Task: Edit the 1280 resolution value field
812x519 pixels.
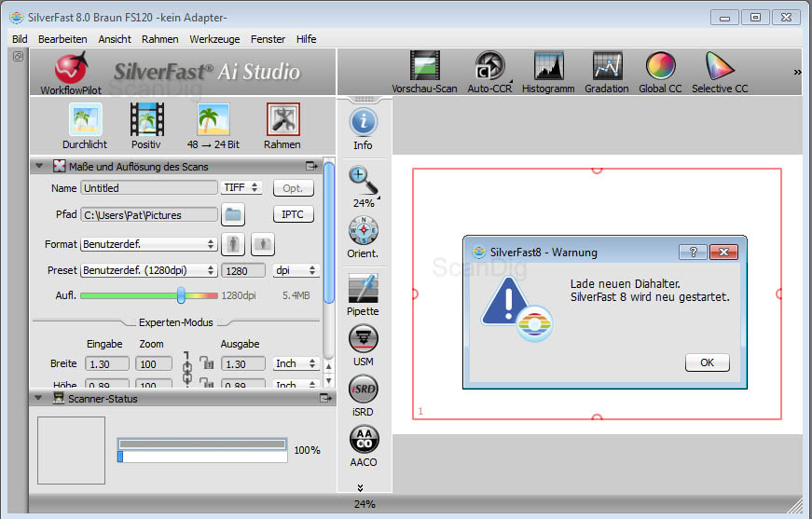Action: pos(243,270)
